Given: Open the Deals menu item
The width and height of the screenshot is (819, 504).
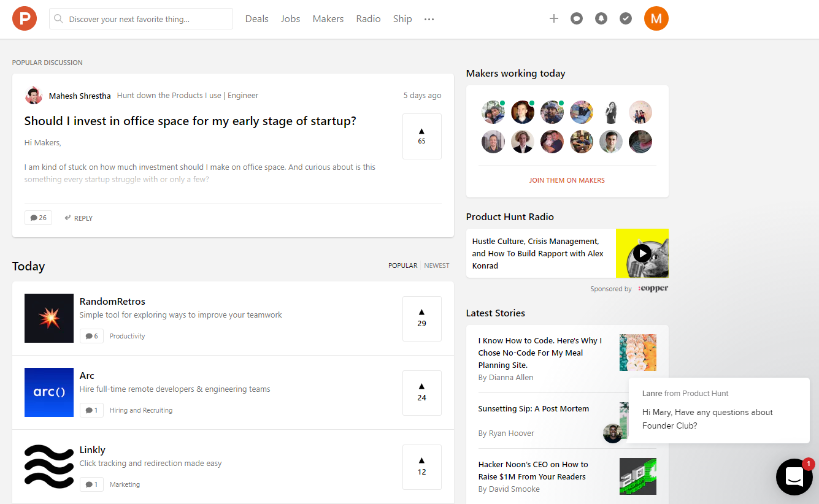Looking at the screenshot, I should tap(257, 19).
